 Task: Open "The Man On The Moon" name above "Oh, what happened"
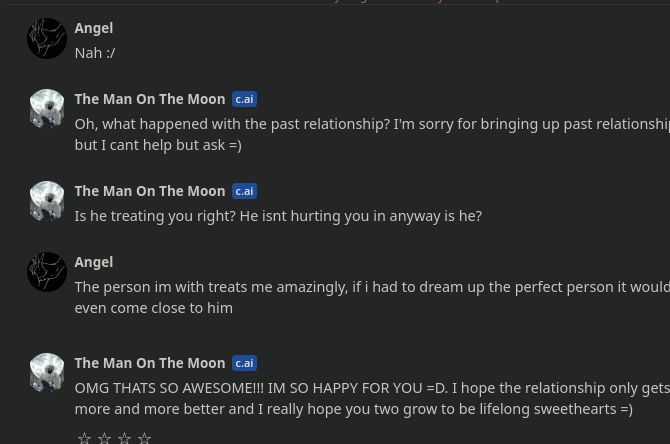(149, 99)
